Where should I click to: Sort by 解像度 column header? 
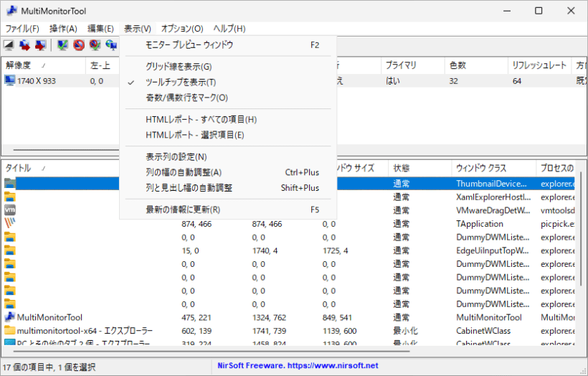click(x=44, y=65)
